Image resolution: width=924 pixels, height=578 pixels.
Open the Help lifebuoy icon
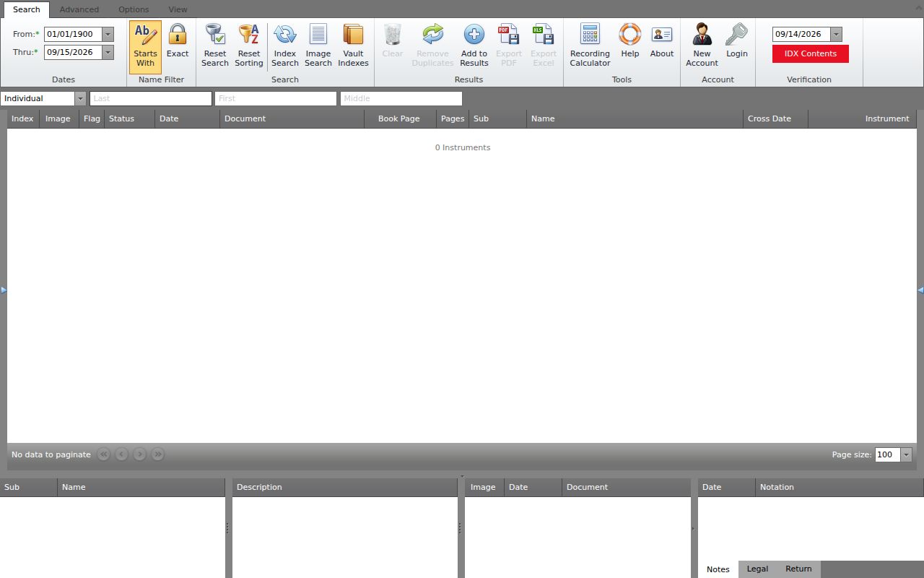click(x=630, y=34)
